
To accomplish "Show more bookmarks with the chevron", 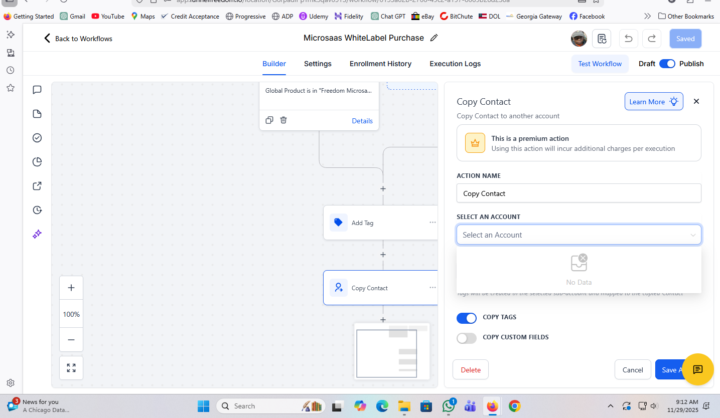I will coord(647,16).
